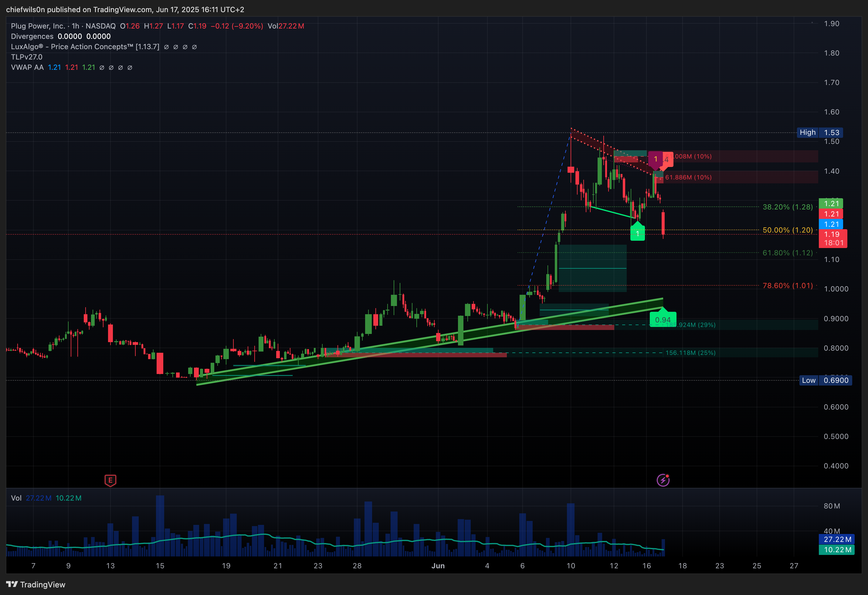Click the red earnings 'E' marker icon
This screenshot has width=868, height=595.
point(110,480)
